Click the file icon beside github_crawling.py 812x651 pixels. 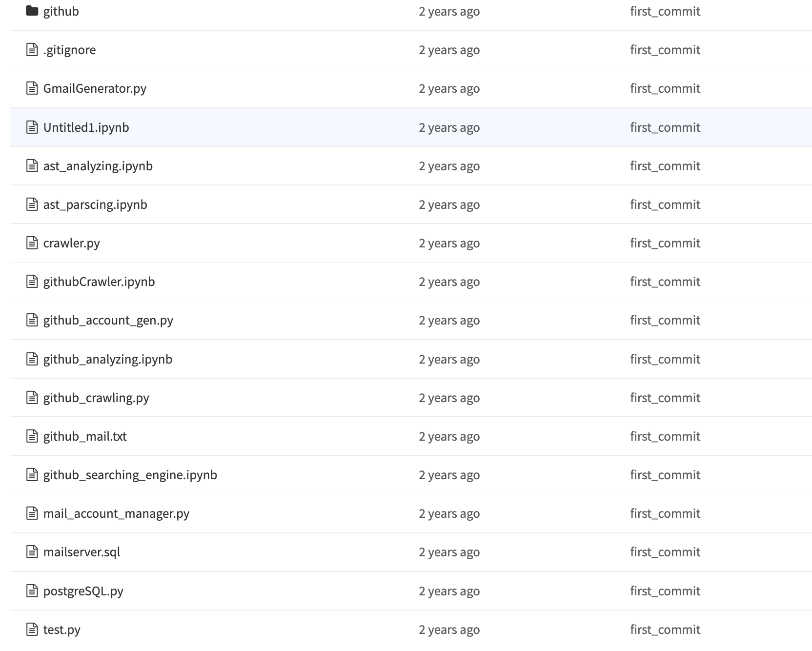click(x=32, y=398)
